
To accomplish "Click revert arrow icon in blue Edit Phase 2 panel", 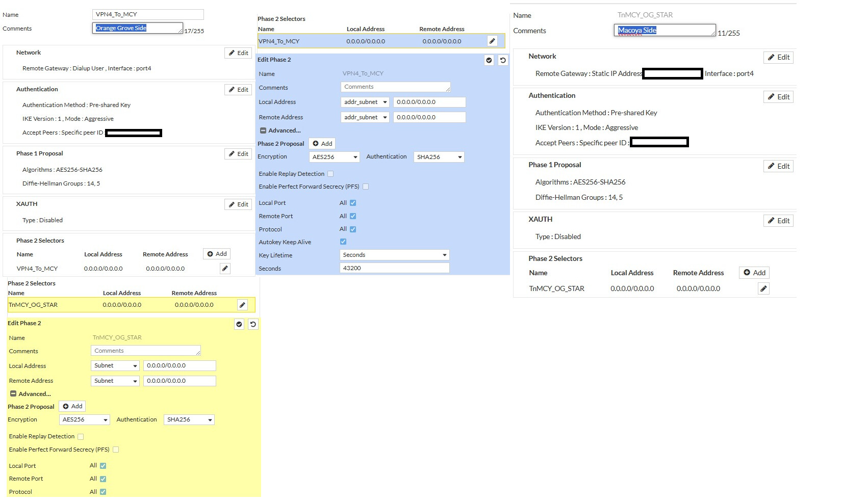I will point(503,60).
